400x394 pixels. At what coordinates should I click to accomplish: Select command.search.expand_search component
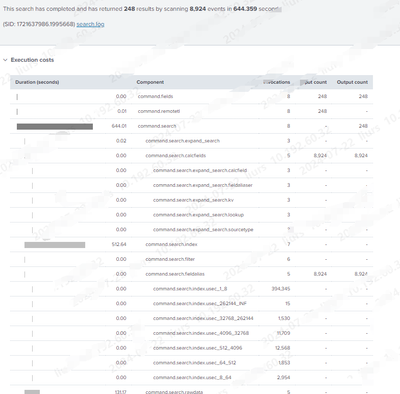(182, 141)
